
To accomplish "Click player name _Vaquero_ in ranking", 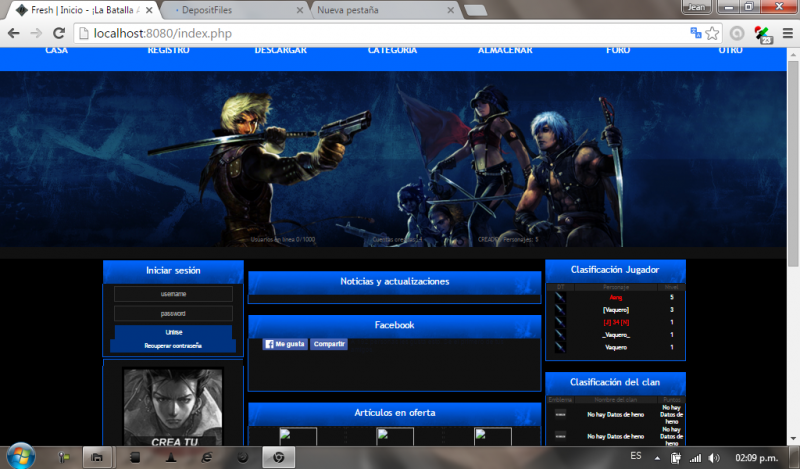I will pyautogui.click(x=616, y=335).
